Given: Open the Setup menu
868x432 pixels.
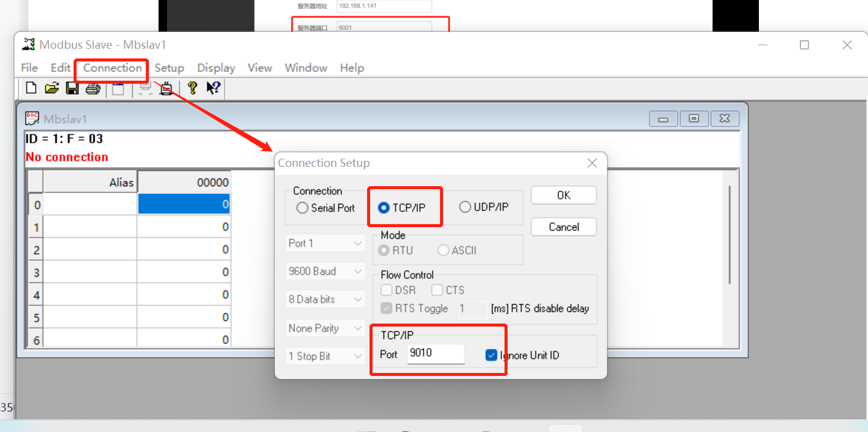Looking at the screenshot, I should tap(169, 68).
